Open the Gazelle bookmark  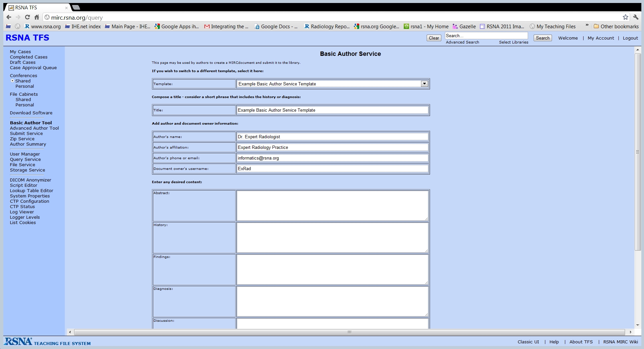[464, 27]
